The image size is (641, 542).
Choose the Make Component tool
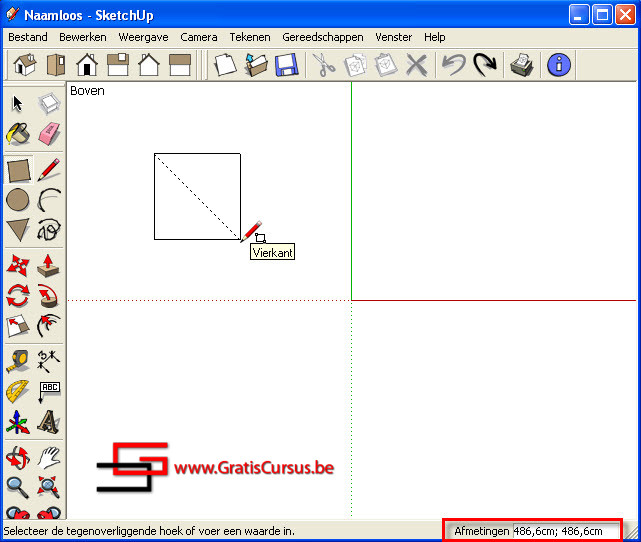coord(49,103)
